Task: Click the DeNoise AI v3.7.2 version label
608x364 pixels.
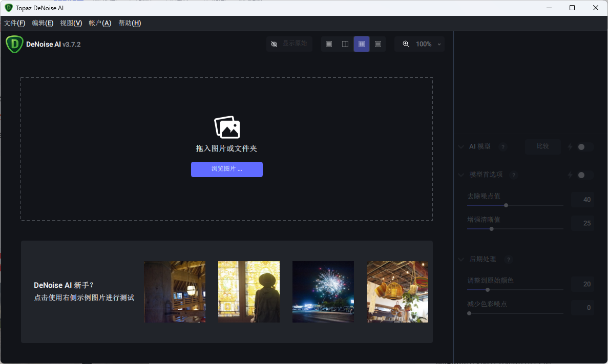Action: [x=53, y=45]
